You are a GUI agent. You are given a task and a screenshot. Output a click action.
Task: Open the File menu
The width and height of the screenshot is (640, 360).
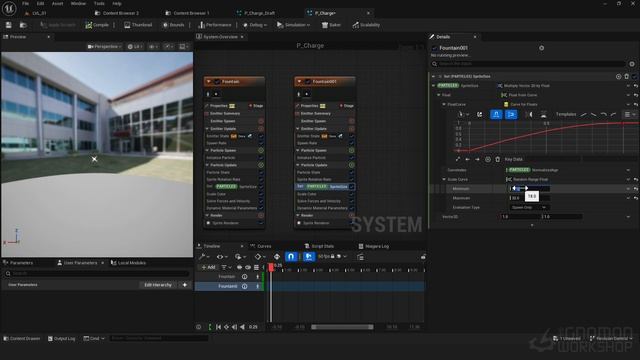point(25,3)
